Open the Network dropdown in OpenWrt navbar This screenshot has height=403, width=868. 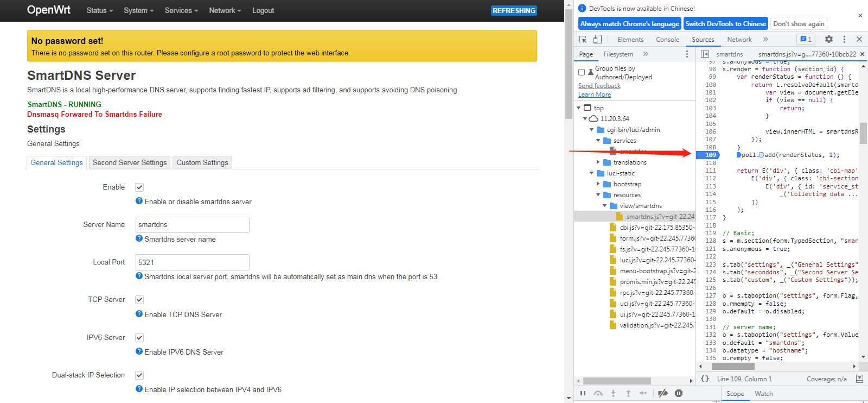[225, 10]
